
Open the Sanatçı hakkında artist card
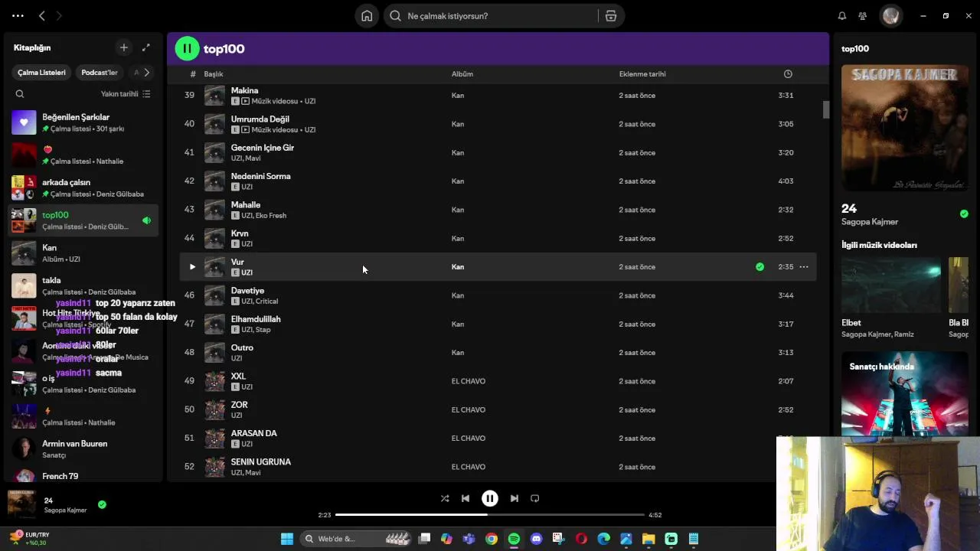coord(905,393)
